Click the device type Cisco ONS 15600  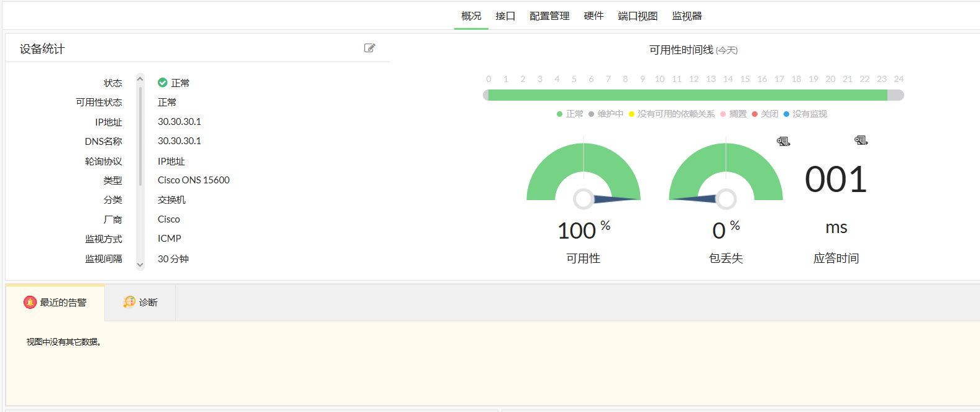click(x=194, y=180)
